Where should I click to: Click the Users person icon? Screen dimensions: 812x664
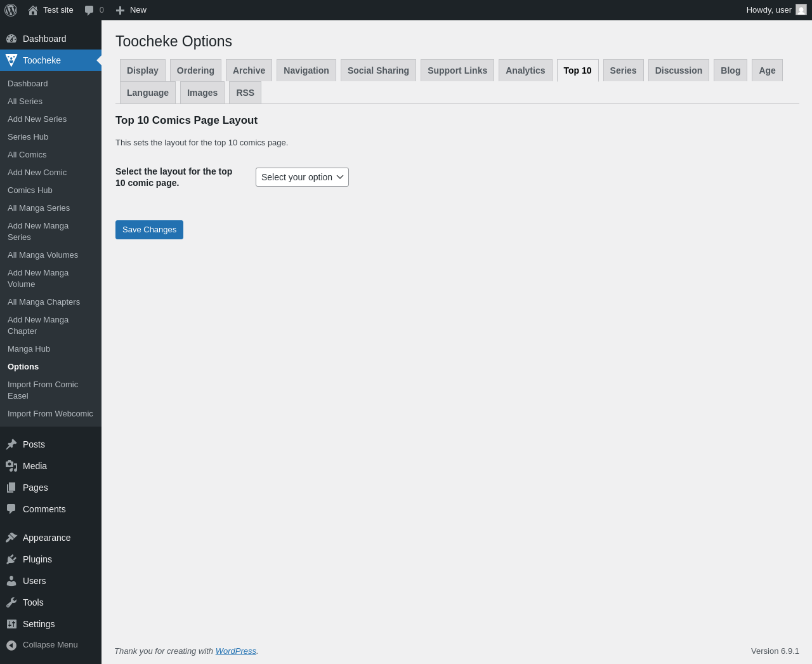(11, 581)
